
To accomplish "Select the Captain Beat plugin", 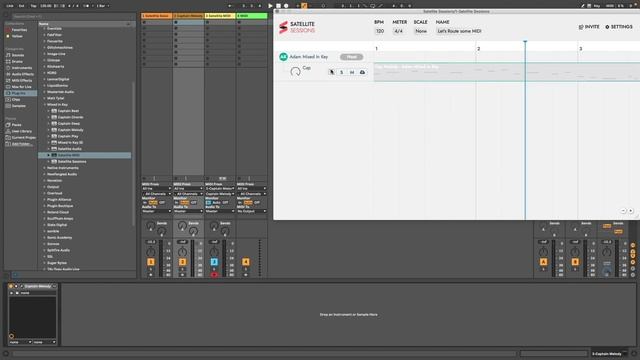I will (68, 111).
